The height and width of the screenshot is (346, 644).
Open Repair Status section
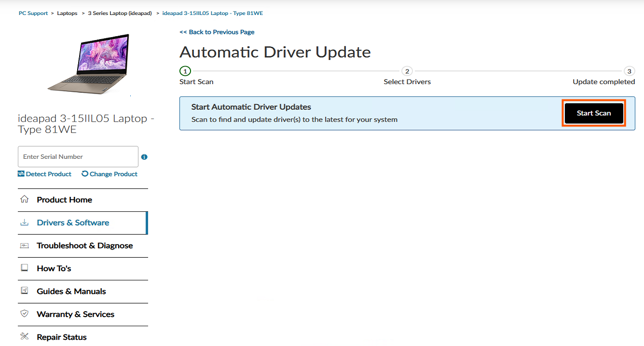coord(83,337)
